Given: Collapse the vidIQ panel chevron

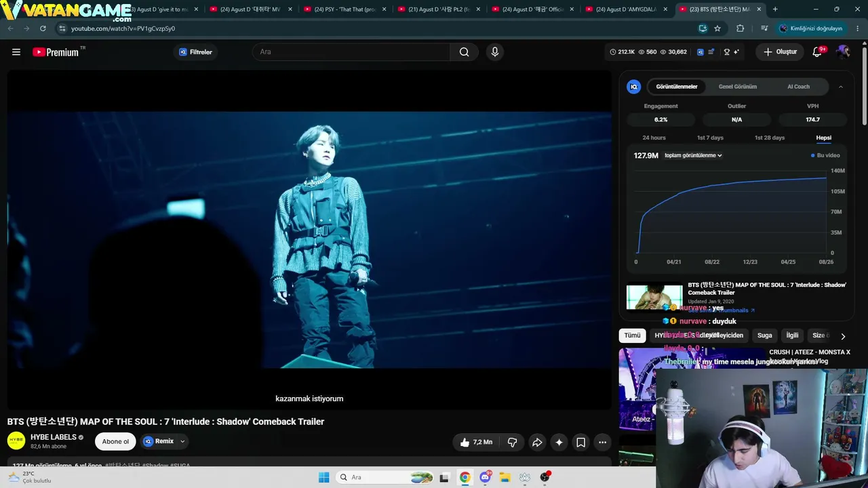Looking at the screenshot, I should pos(841,87).
